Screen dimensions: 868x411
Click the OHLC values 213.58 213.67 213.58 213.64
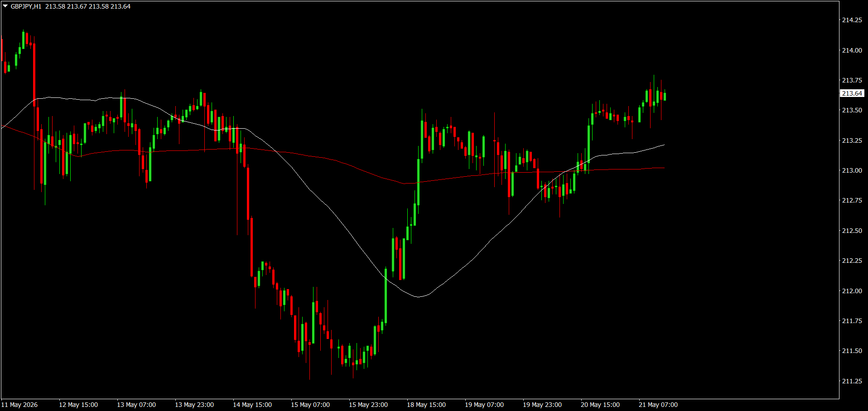(88, 6)
